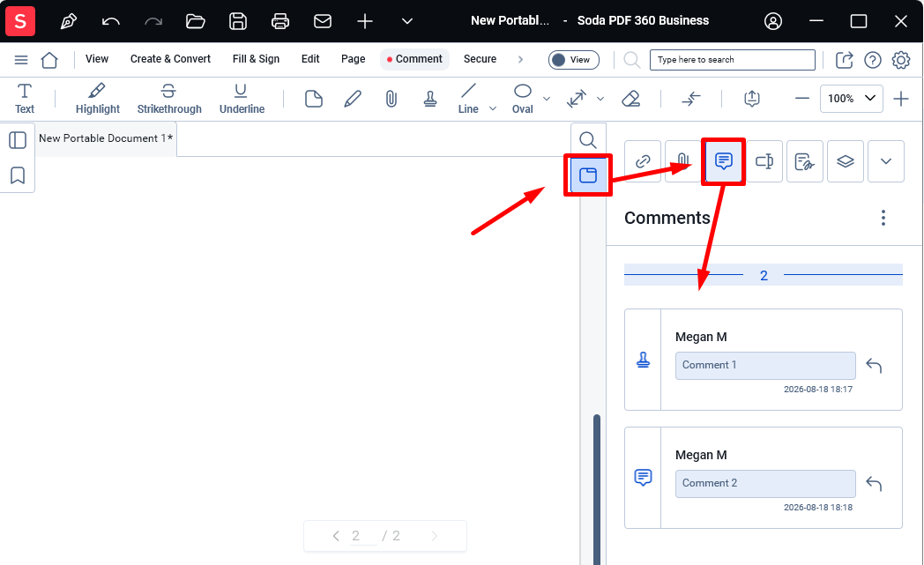This screenshot has height=565, width=924.
Task: Toggle the right side panel button
Action: [588, 175]
